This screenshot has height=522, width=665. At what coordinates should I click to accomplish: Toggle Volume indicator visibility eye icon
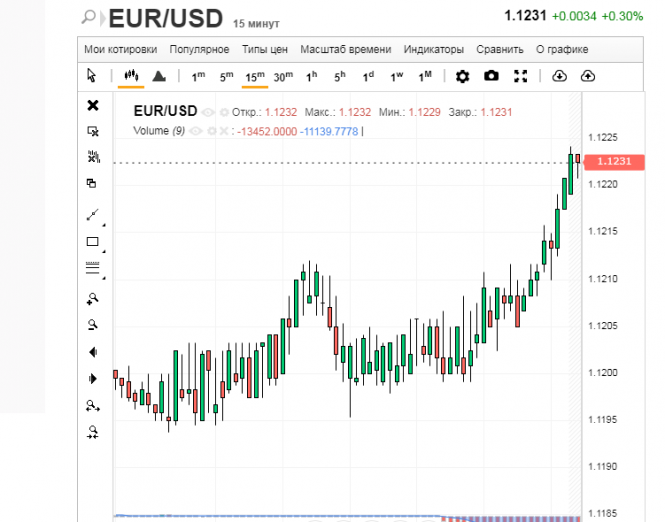pos(195,131)
